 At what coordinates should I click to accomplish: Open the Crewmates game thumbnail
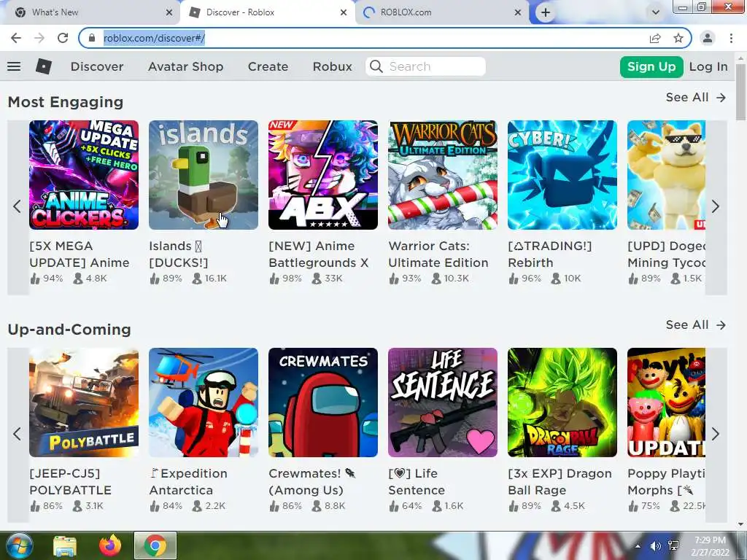click(323, 402)
